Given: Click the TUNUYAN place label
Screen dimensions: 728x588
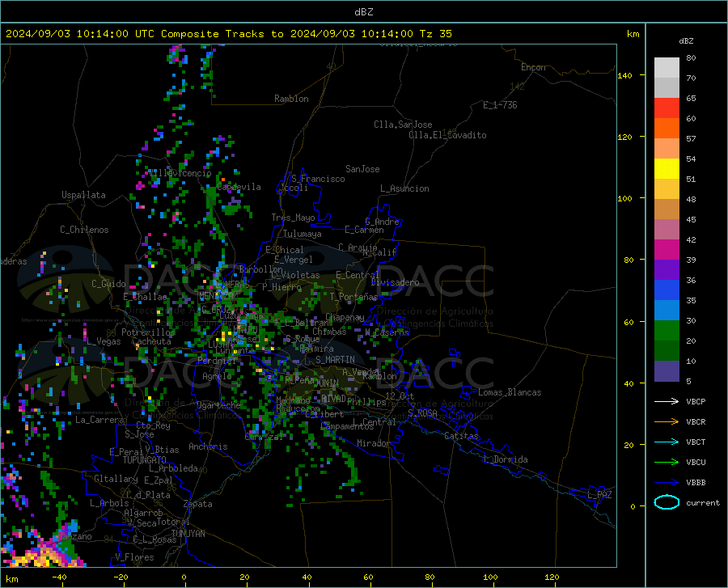Looking at the screenshot, I should pyautogui.click(x=188, y=534).
